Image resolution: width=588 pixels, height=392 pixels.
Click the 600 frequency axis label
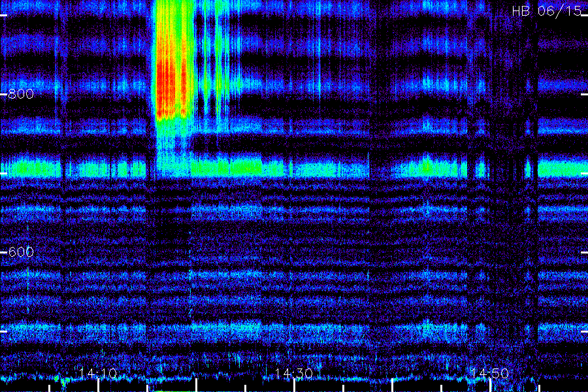click(21, 252)
